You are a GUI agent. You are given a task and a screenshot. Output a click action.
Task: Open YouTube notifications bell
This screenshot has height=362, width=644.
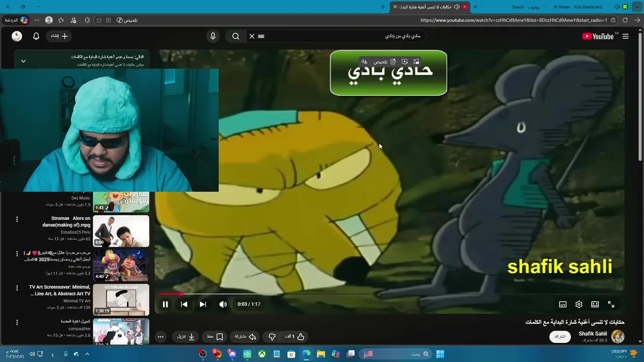[36, 36]
